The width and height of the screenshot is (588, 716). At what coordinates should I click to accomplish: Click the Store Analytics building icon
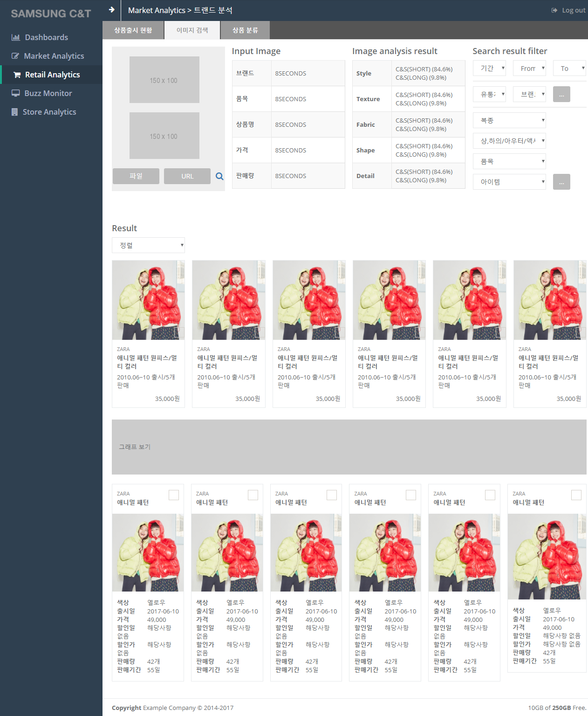click(14, 112)
